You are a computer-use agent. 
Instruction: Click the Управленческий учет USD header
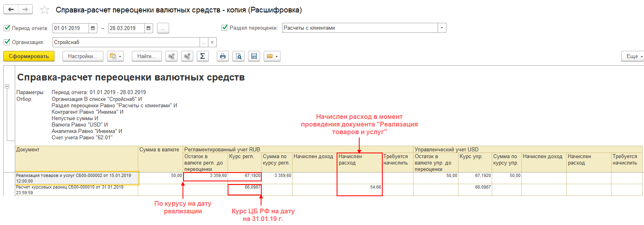point(528,149)
